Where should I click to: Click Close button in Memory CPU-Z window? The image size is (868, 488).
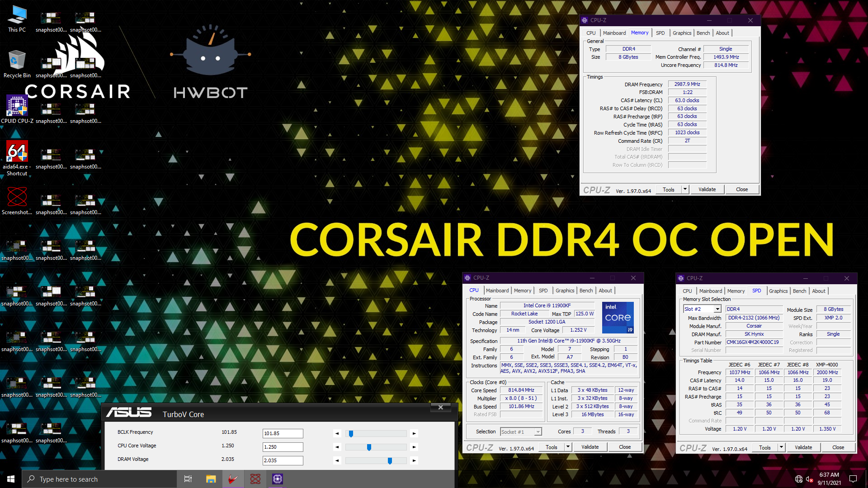pyautogui.click(x=742, y=189)
